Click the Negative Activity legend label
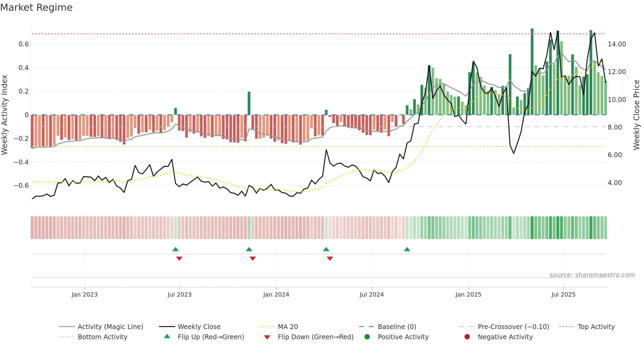This screenshot has width=644, height=362. coord(505,337)
